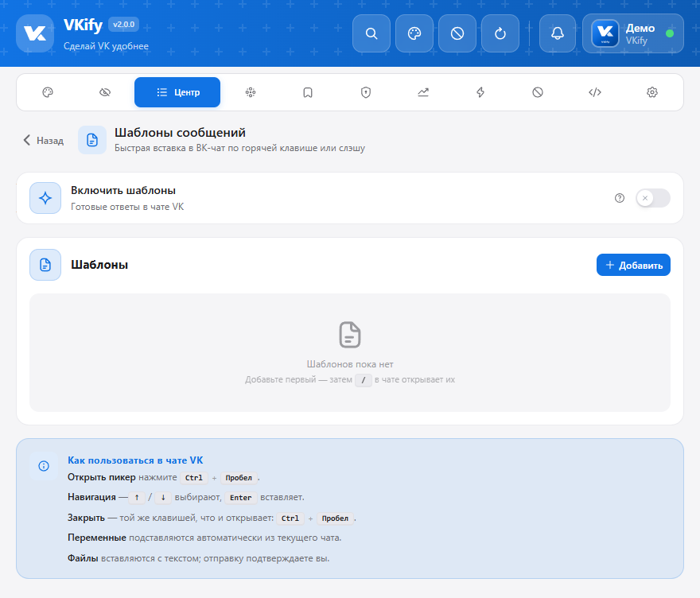Click the Файлы line text
The width and height of the screenshot is (700, 598).
(199, 558)
